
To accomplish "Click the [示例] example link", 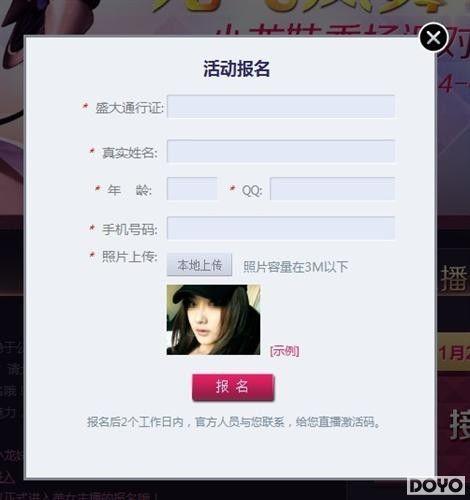I will [x=285, y=351].
